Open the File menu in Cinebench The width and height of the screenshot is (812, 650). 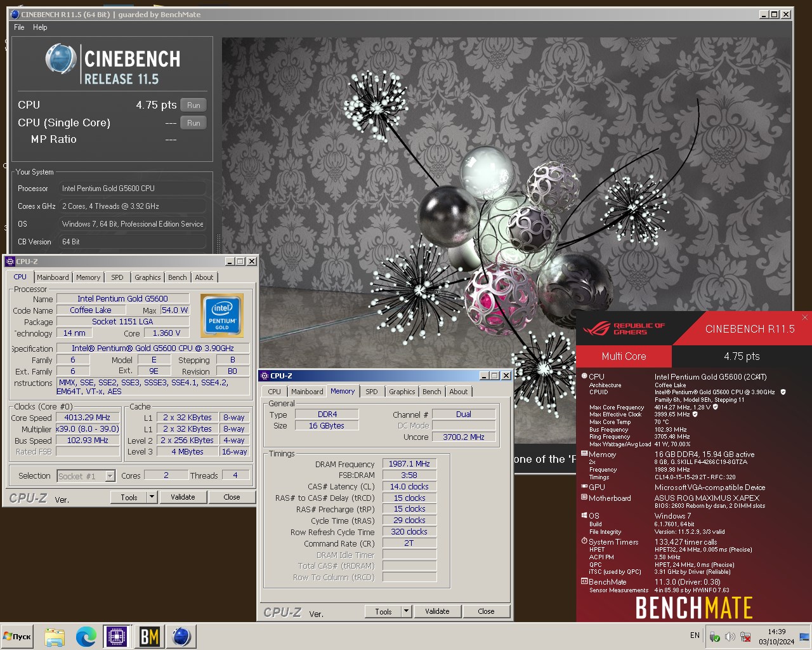[x=19, y=27]
